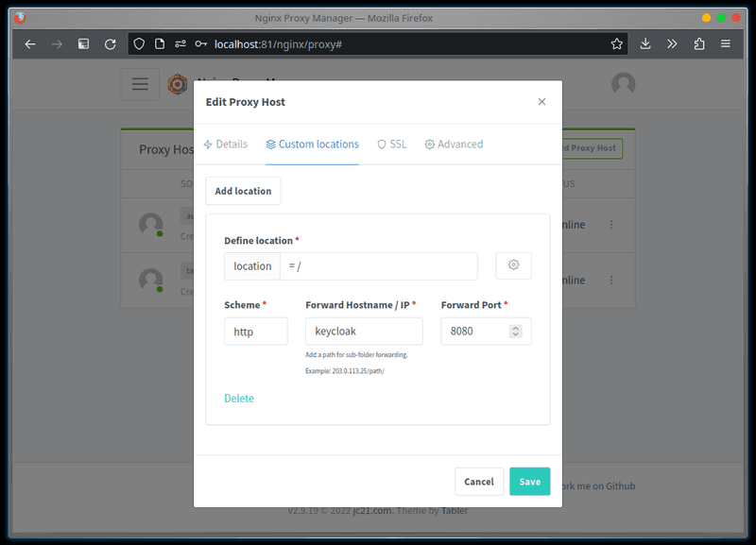The width and height of the screenshot is (756, 545).
Task: Click the shield tracking protection icon
Action: pos(139,43)
